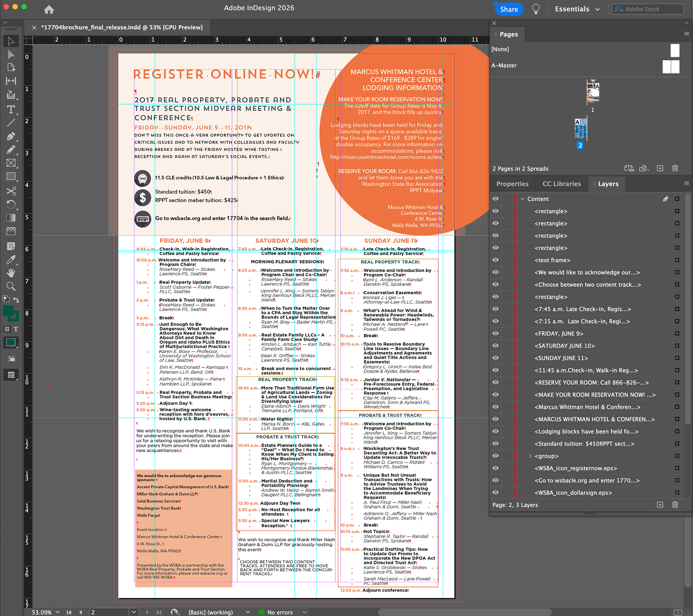Expand the group item in Layers

pyautogui.click(x=530, y=456)
